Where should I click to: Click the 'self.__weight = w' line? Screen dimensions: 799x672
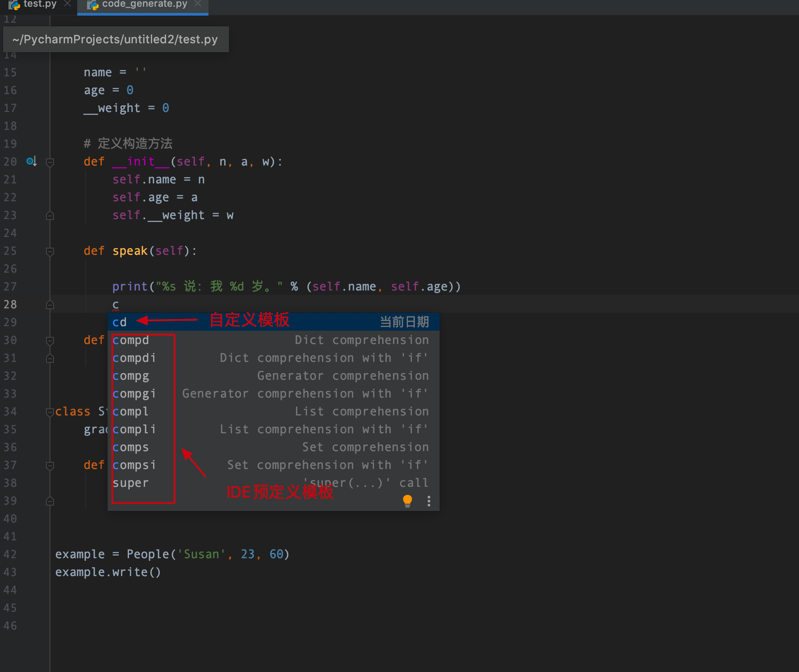(x=173, y=215)
